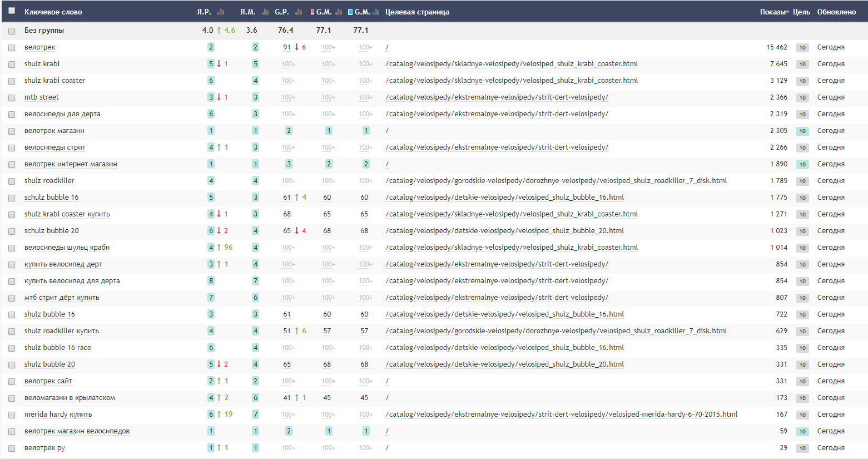Click the 'Обновлено' column header

(x=836, y=12)
